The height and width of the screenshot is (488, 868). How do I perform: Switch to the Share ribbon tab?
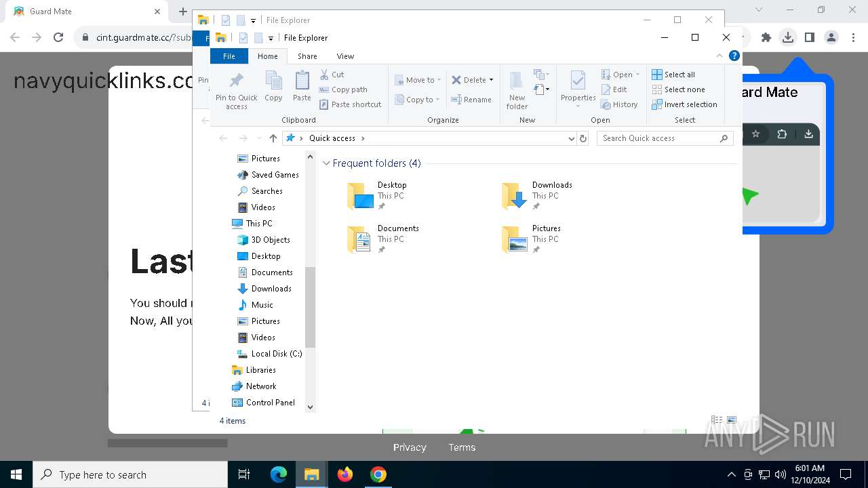tap(307, 56)
